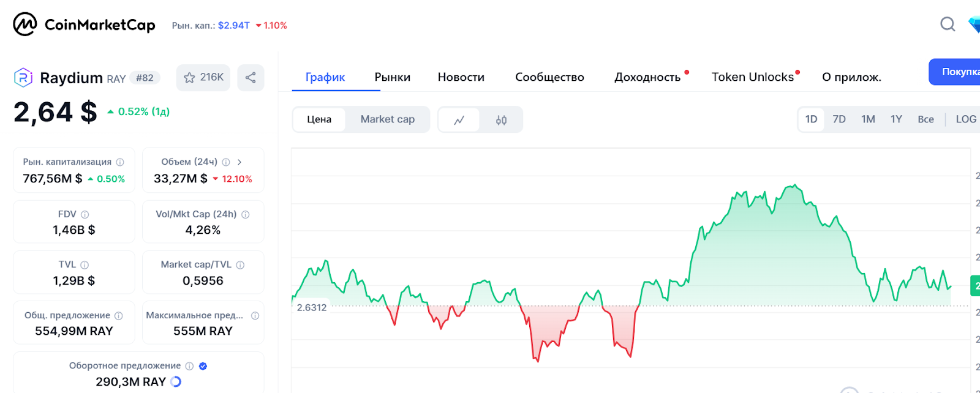The image size is (980, 393).
Task: Click the 767,56M $ market cap value
Action: (x=52, y=179)
